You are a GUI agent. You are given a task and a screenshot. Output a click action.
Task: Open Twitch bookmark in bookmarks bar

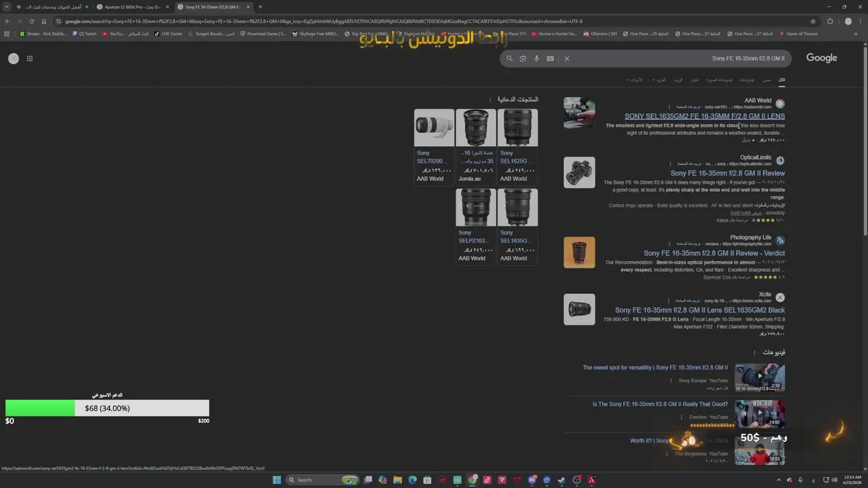[x=85, y=33]
